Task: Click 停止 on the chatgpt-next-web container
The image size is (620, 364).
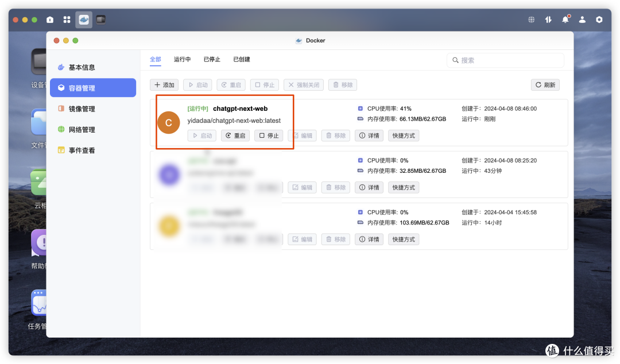Action: 269,135
